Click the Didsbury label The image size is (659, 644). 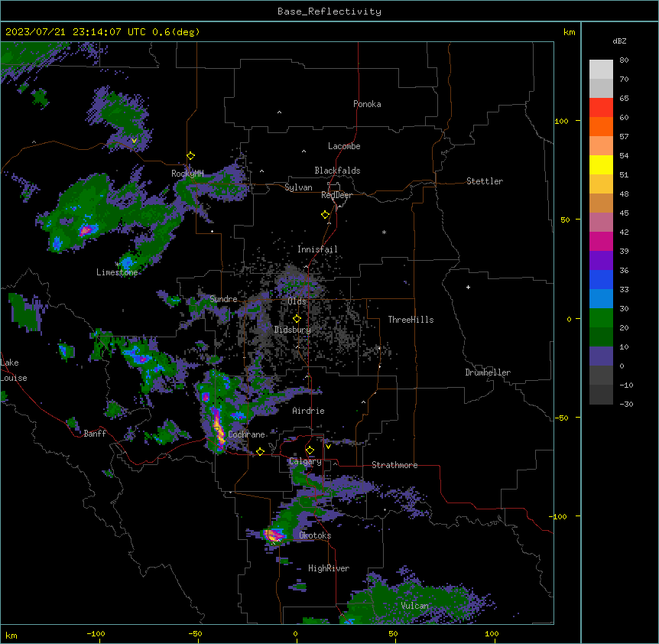pos(293,330)
